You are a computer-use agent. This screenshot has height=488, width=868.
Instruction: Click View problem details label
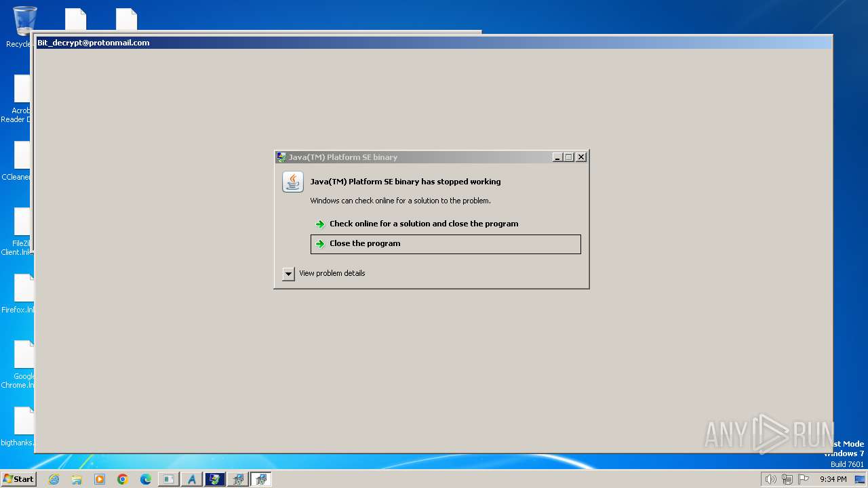click(332, 273)
